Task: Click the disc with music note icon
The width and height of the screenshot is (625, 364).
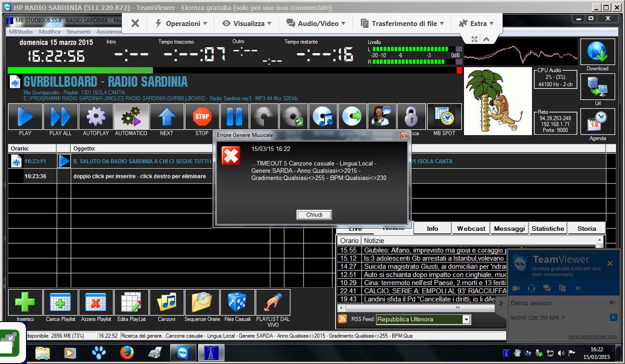Action: (323, 117)
